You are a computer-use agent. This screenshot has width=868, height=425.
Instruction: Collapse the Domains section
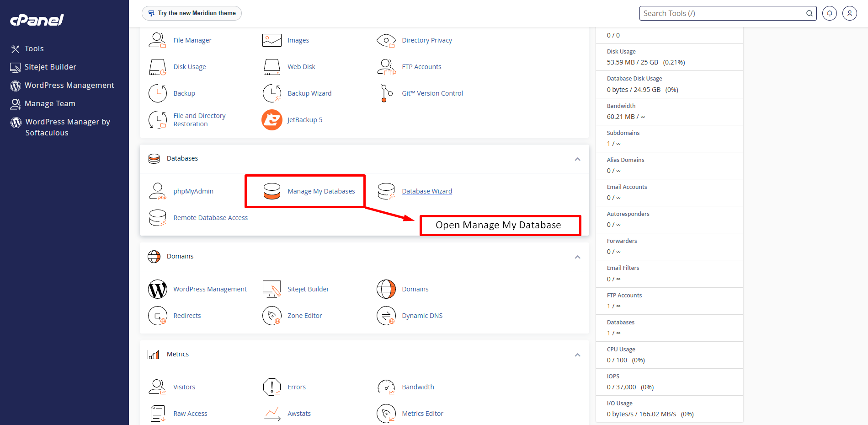tap(577, 257)
